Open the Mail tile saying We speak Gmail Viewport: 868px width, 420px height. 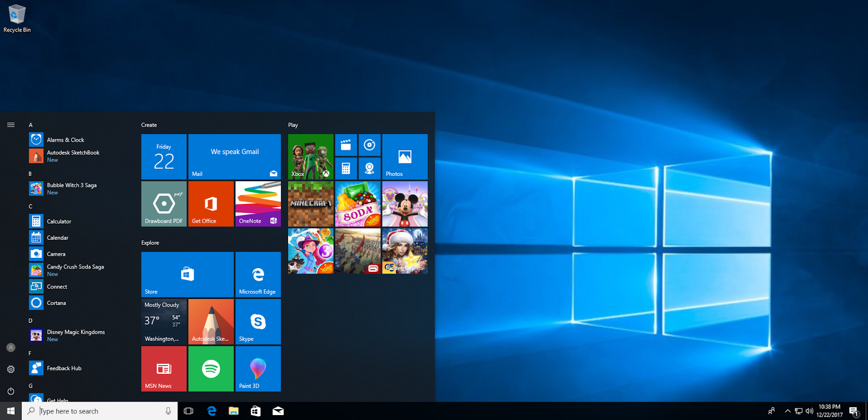(234, 157)
